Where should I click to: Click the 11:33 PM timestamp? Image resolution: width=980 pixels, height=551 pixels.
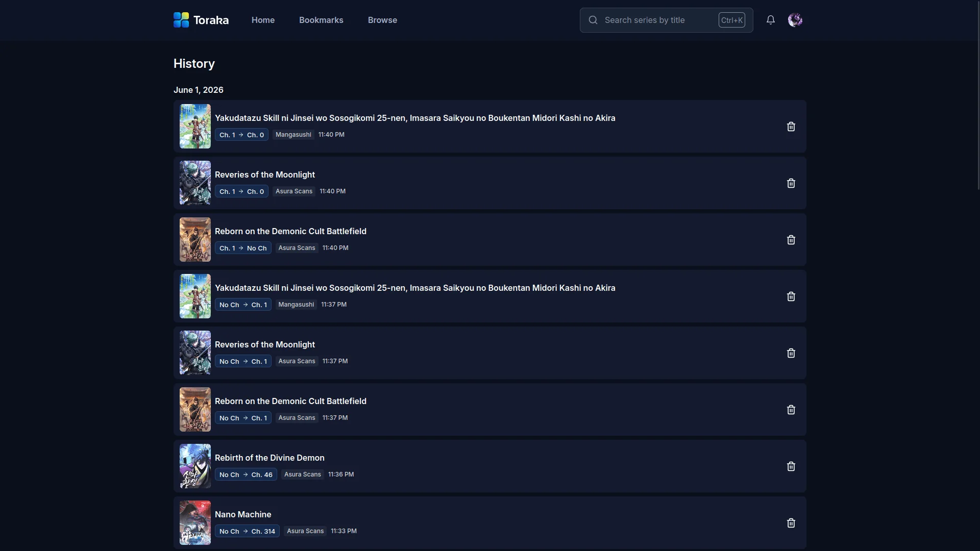pos(344,531)
